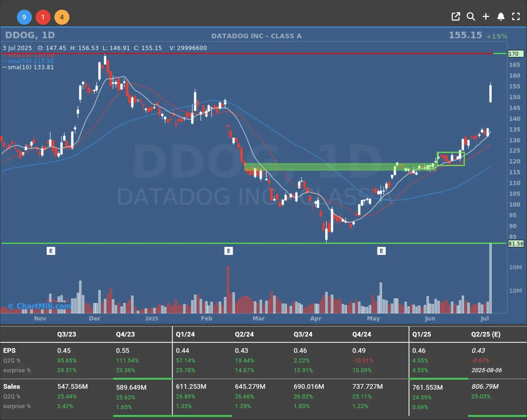Click the Q4/23 column header
The height and width of the screenshot is (420, 527).
click(x=125, y=334)
